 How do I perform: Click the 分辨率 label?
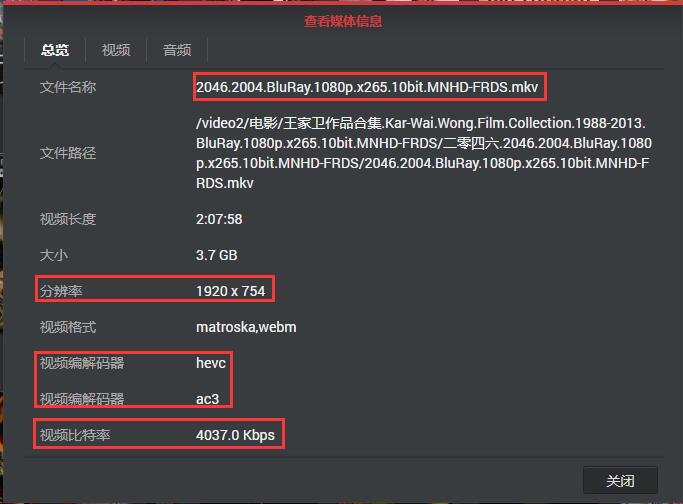(61, 291)
